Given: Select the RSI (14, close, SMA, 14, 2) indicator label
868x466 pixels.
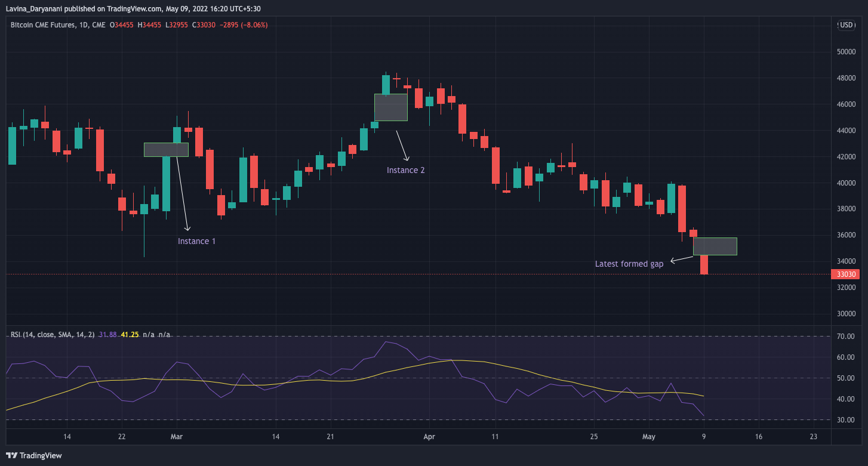Looking at the screenshot, I should coord(52,335).
